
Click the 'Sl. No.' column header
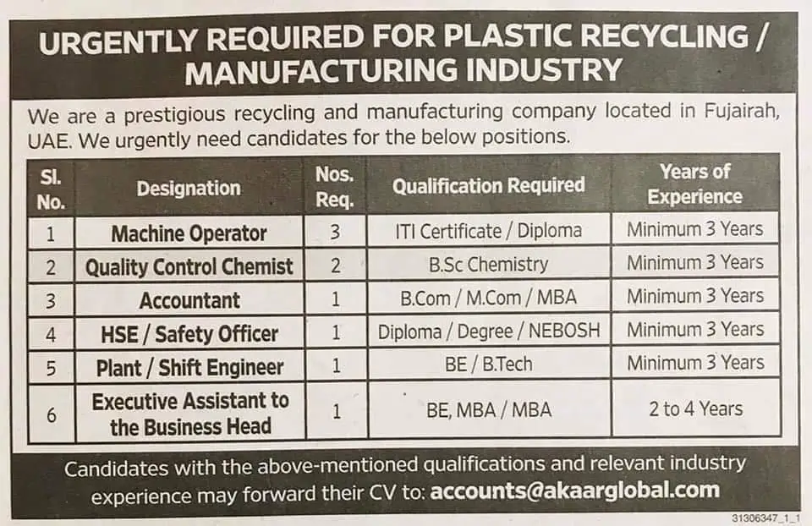tap(50, 189)
